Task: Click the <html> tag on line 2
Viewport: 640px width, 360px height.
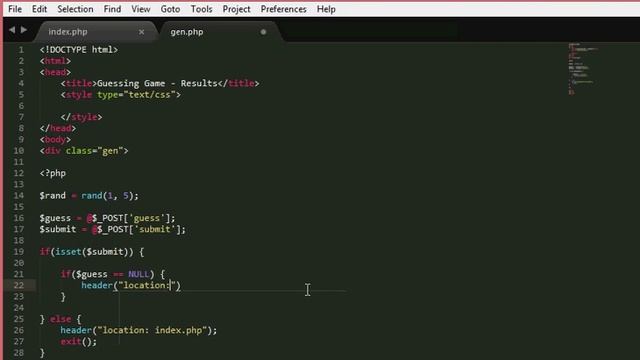Action: click(x=55, y=61)
